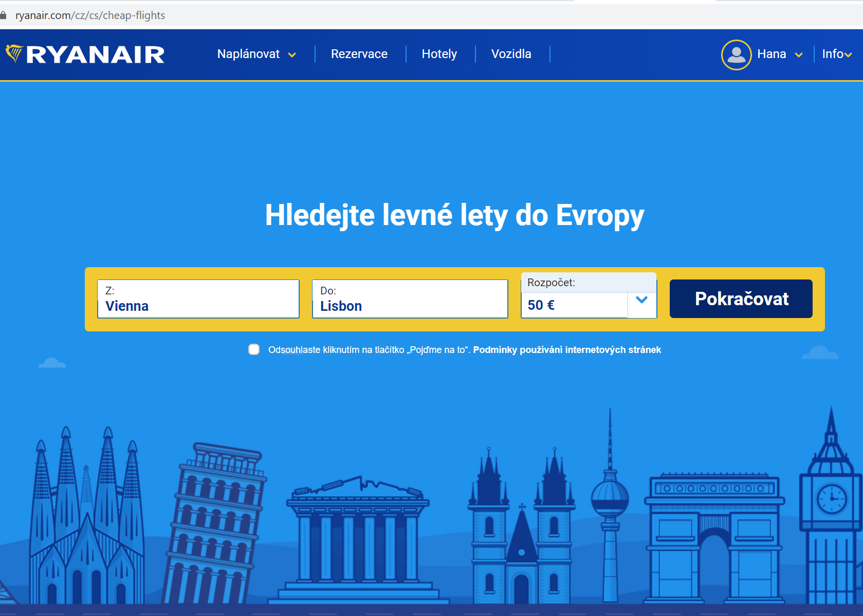This screenshot has width=863, height=616.
Task: Tick the terms agreement checkbox
Action: coord(254,349)
